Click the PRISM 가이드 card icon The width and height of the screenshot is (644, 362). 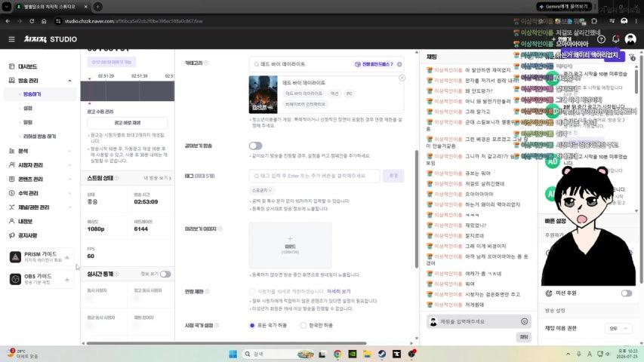click(15, 257)
